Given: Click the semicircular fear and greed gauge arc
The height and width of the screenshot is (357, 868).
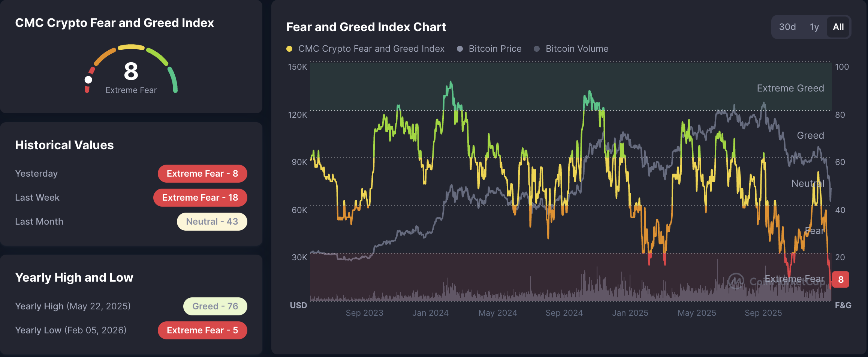Looking at the screenshot, I should 131,48.
